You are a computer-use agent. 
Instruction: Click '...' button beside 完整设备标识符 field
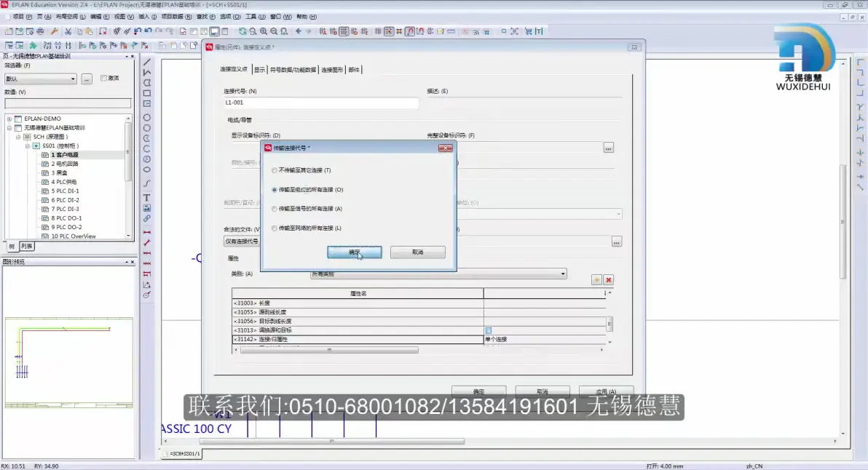(608, 148)
